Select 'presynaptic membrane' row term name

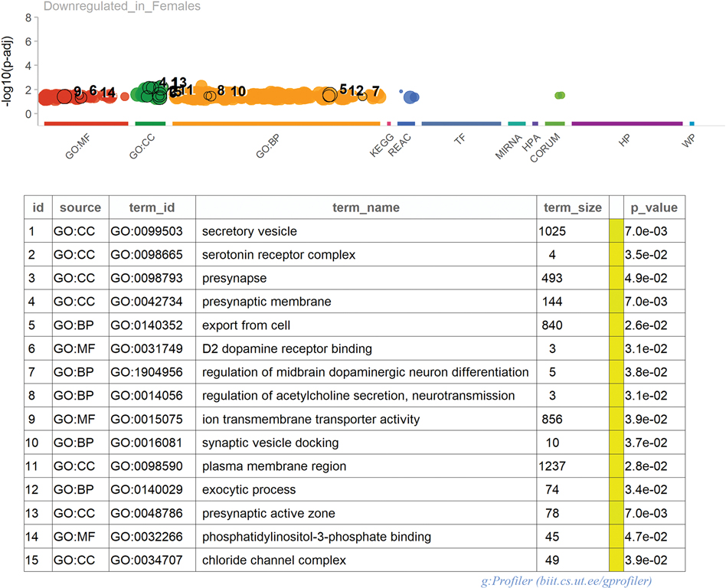[x=267, y=302]
